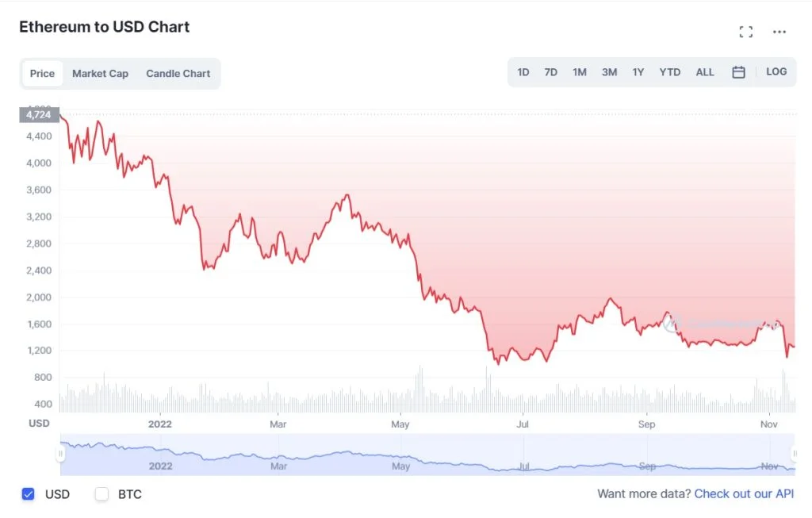
Task: Switch to the Market Cap tab
Action: click(x=100, y=74)
